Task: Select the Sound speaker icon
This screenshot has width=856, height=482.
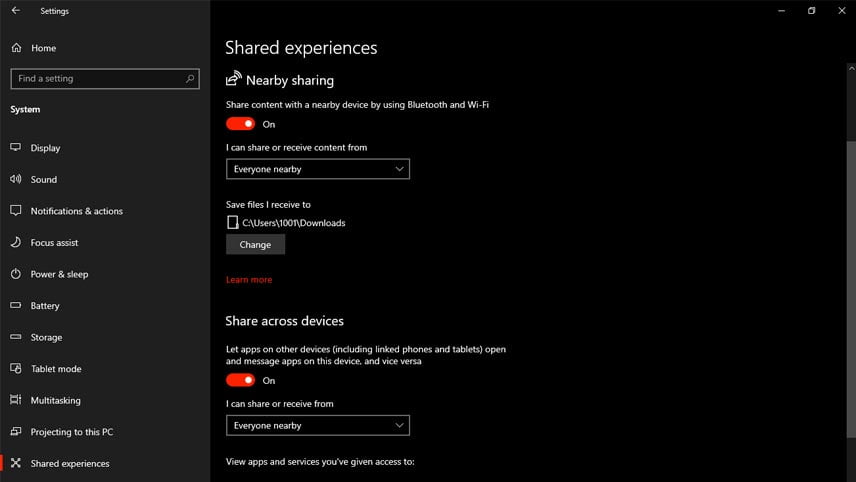Action: point(16,180)
